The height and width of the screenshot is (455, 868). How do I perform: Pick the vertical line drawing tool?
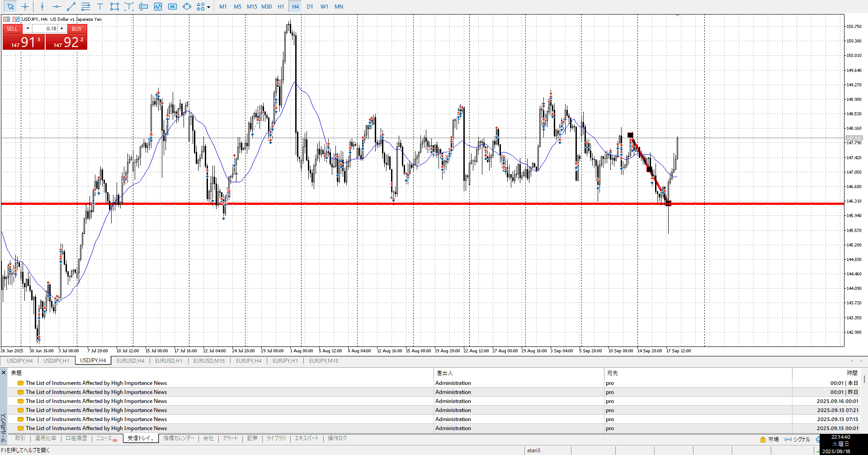42,7
